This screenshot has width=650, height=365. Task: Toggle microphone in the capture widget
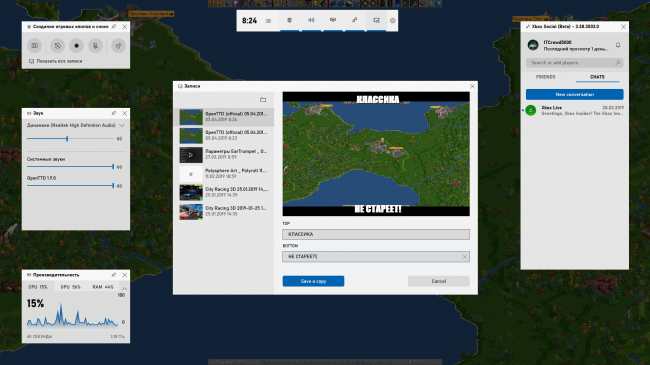click(x=95, y=46)
